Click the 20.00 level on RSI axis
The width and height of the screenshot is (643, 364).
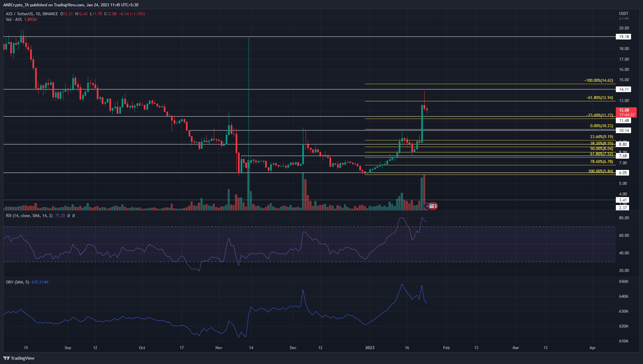[624, 271]
